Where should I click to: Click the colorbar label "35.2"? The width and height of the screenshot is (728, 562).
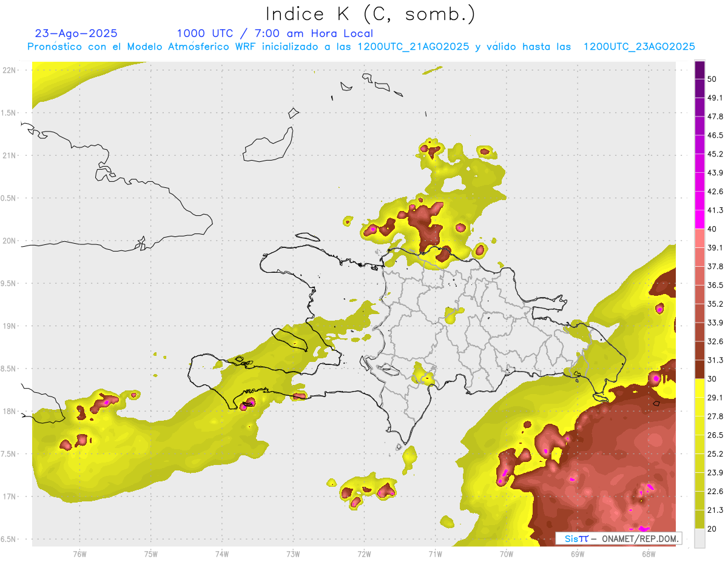715,304
